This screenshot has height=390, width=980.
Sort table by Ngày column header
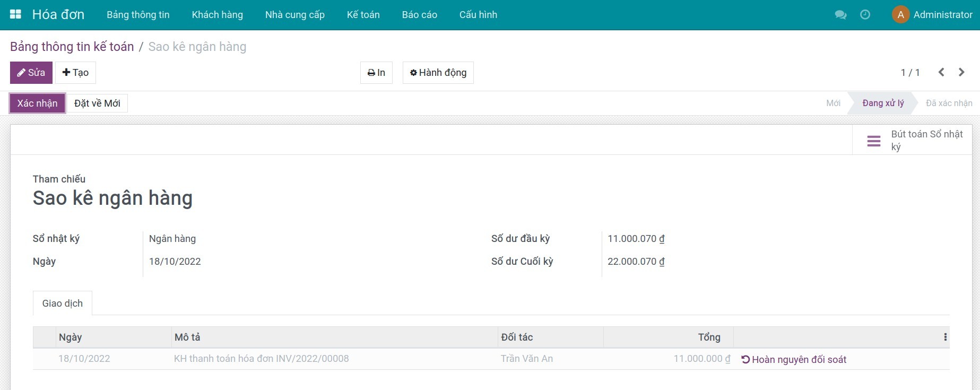coord(70,337)
